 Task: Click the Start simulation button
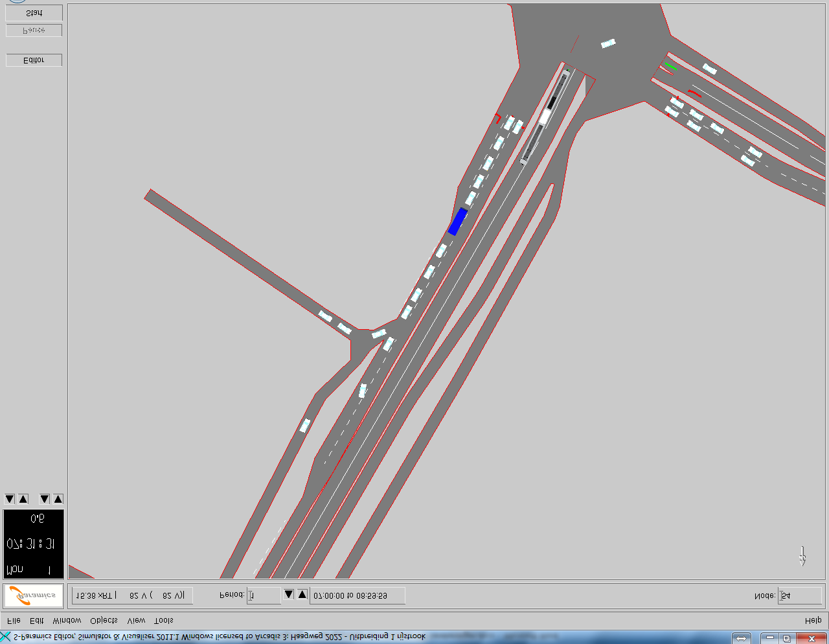click(x=34, y=13)
